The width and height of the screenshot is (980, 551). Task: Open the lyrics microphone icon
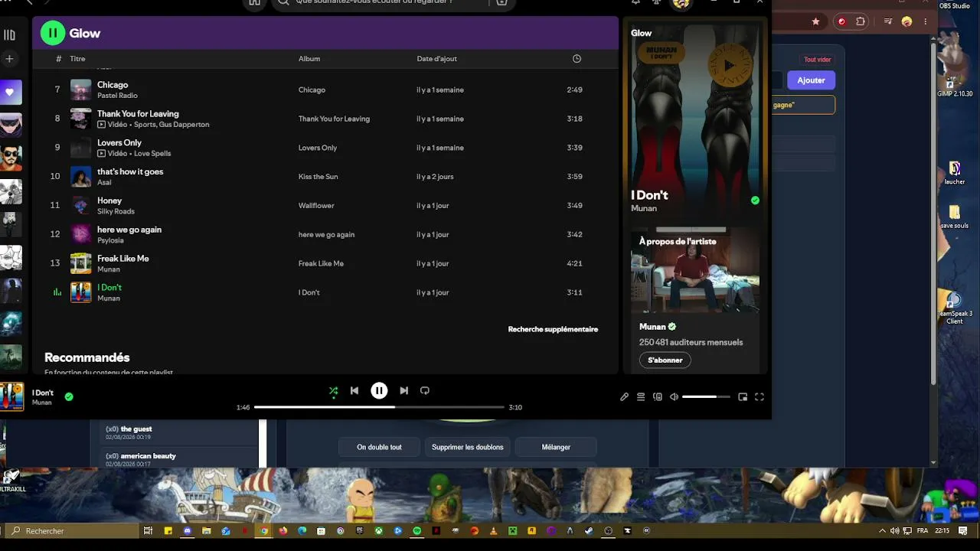624,396
